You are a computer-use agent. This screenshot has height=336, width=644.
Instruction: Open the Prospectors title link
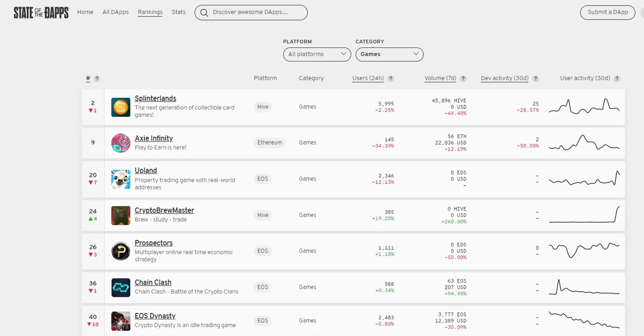[154, 243]
